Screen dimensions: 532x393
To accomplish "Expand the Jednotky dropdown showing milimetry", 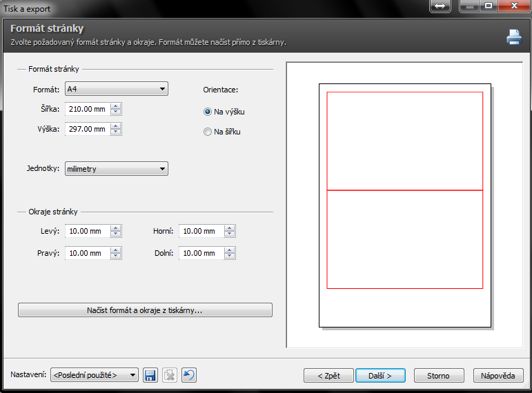I will pos(116,169).
